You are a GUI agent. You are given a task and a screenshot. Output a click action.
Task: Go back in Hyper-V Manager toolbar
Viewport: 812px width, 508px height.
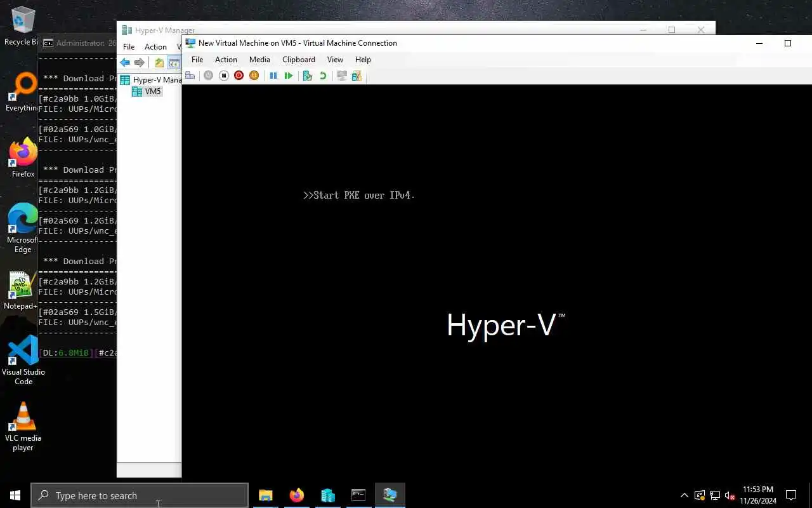point(125,62)
